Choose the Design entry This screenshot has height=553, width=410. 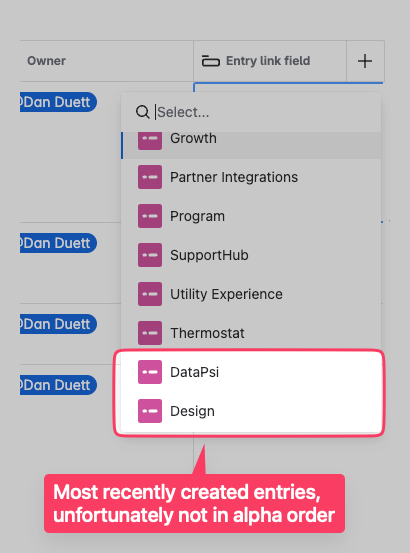tap(251, 411)
